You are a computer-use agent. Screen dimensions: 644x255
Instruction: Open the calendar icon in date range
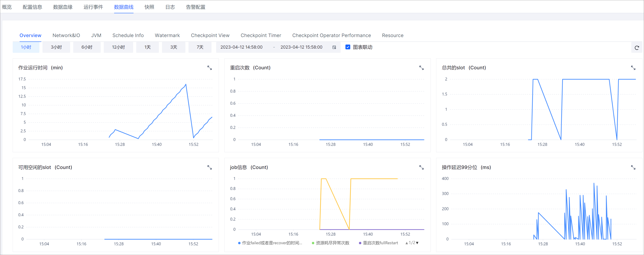[334, 47]
